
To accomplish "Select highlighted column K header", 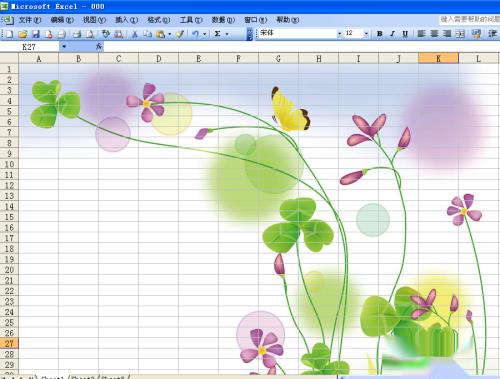I will [x=438, y=59].
